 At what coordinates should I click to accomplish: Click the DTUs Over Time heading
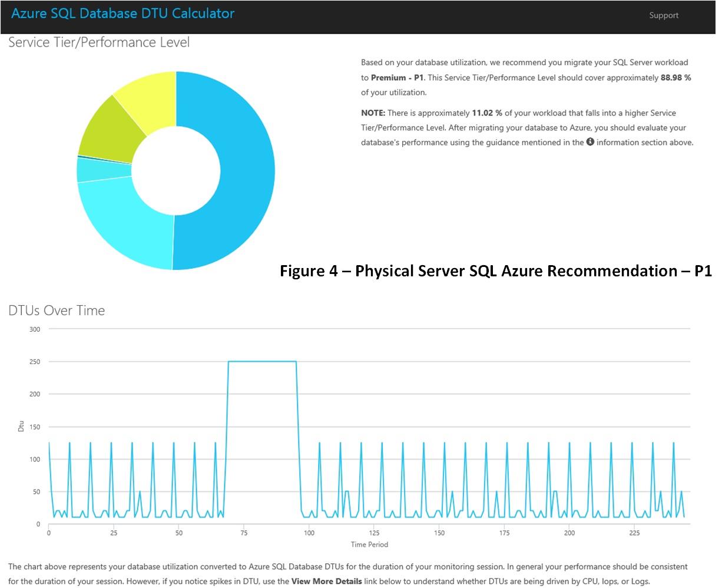pos(57,310)
